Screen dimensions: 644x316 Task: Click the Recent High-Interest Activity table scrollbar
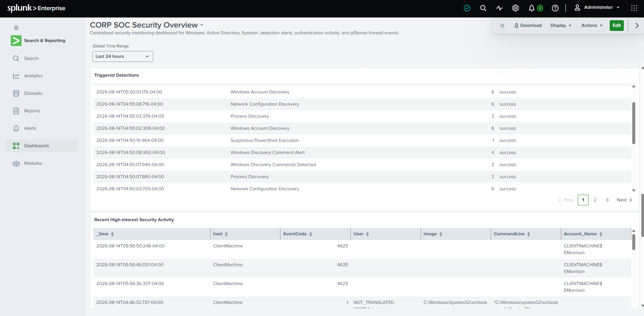tap(634, 242)
